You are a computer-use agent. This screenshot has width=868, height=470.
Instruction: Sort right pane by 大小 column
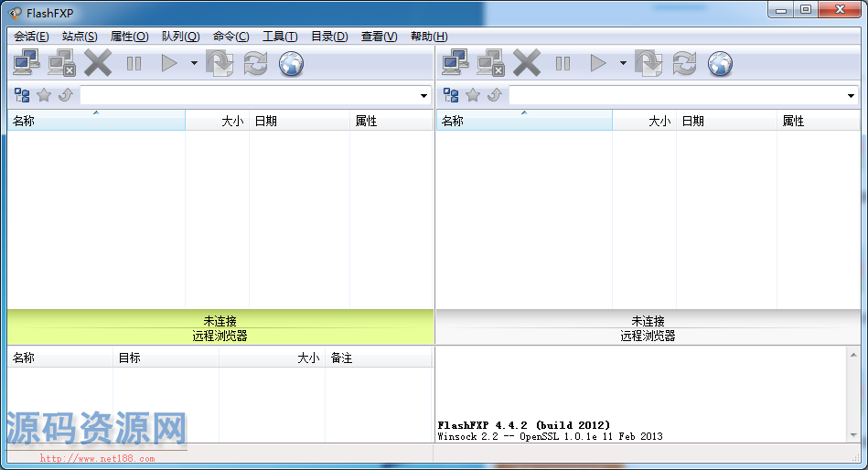[x=644, y=121]
